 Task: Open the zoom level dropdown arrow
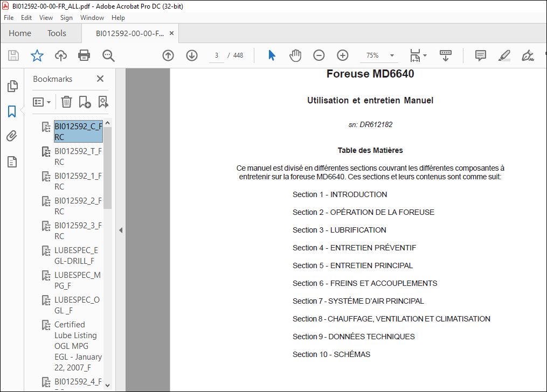click(x=392, y=55)
